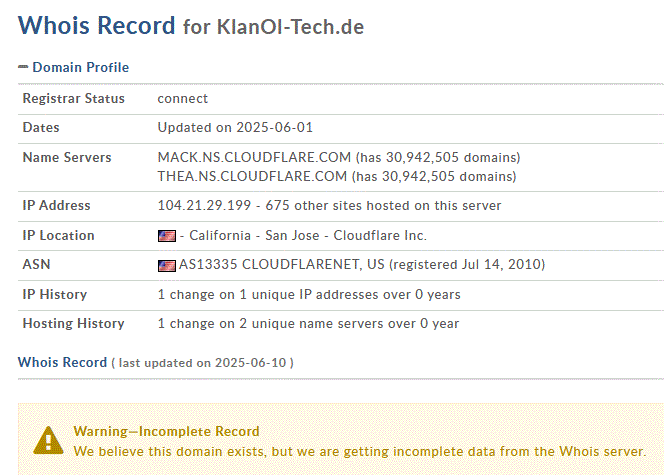Click the IP address 104.21.29.199
This screenshot has height=476, width=665.
tap(204, 205)
